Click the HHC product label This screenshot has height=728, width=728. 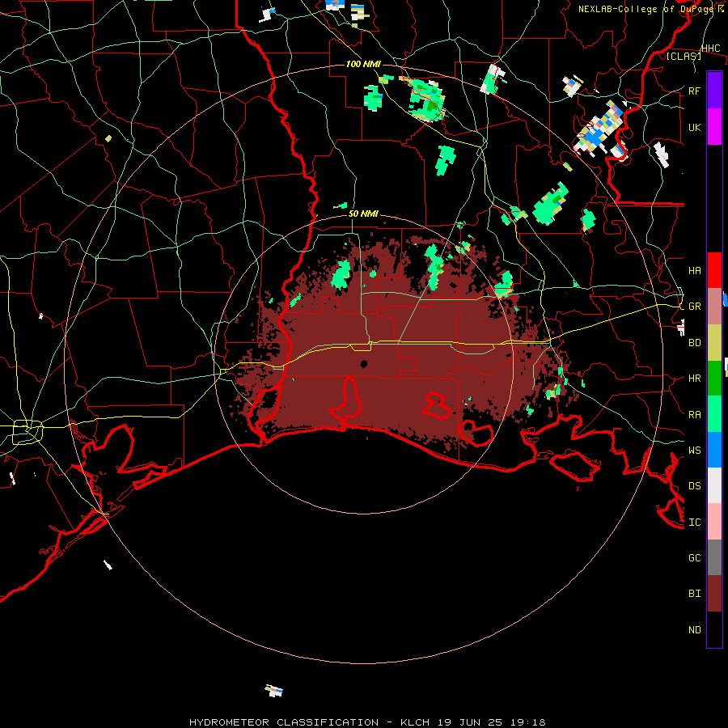click(710, 49)
